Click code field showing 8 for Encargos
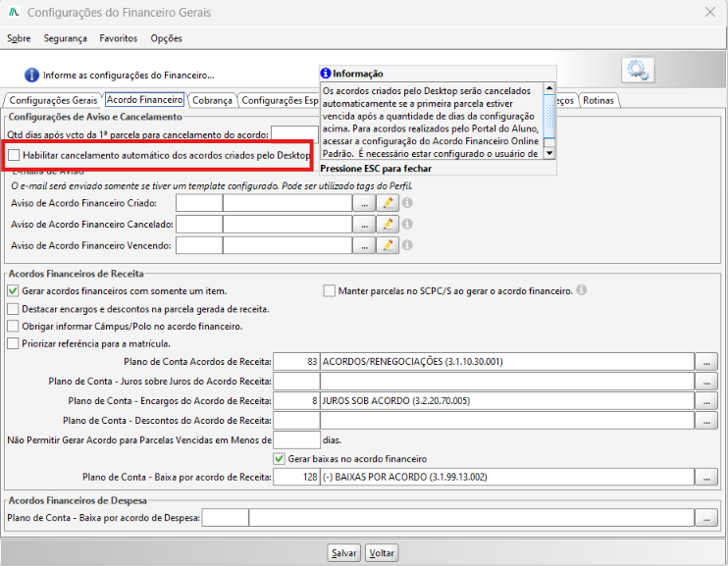Screen dimensions: 728x566 296,400
